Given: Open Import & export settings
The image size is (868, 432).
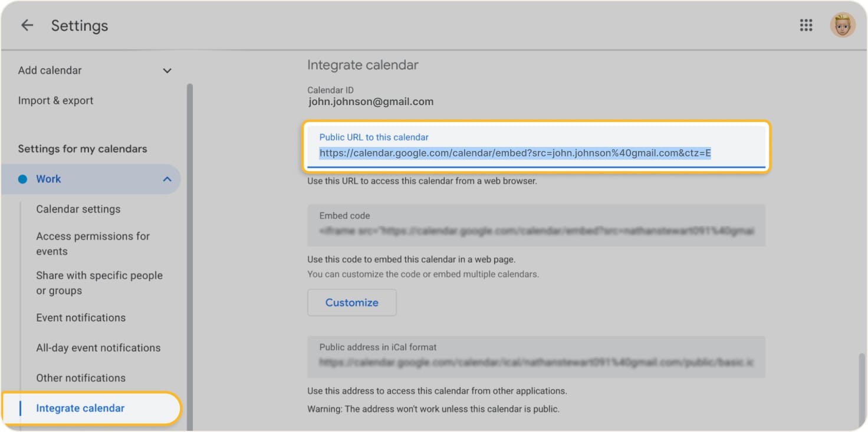Looking at the screenshot, I should tap(55, 100).
